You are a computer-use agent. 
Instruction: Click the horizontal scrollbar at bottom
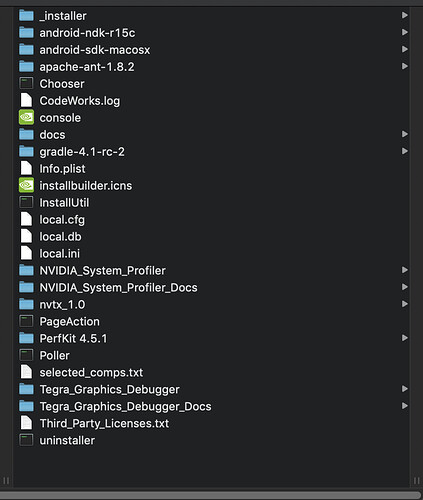211,495
